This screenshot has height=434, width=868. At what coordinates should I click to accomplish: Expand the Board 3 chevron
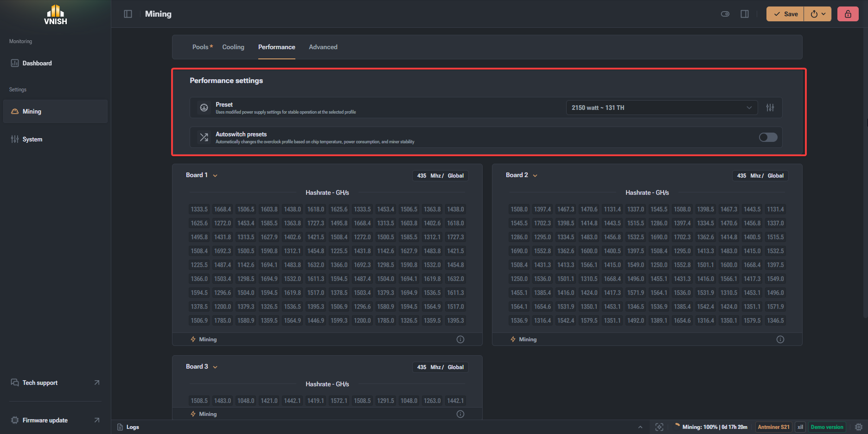215,367
